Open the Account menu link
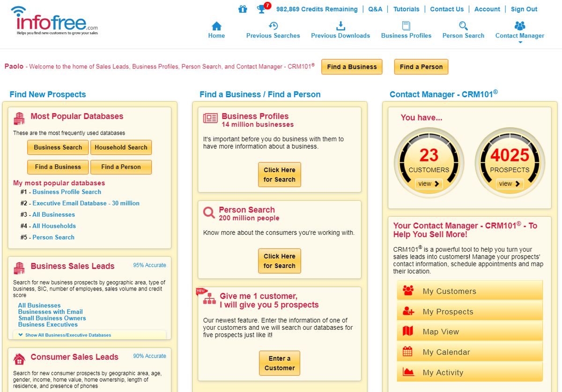The height and width of the screenshot is (392, 562). coord(487,9)
